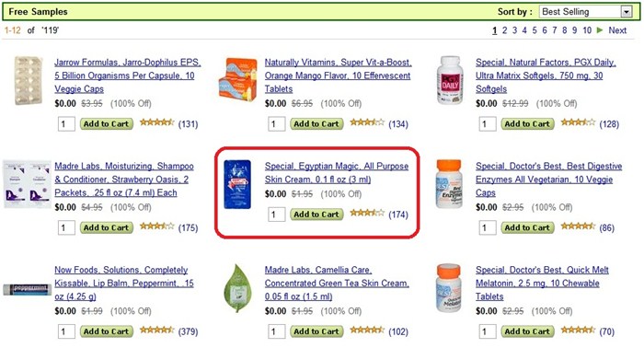This screenshot has width=644, height=348.
Task: Open the Sort by dropdown arrow
Action: [x=627, y=12]
